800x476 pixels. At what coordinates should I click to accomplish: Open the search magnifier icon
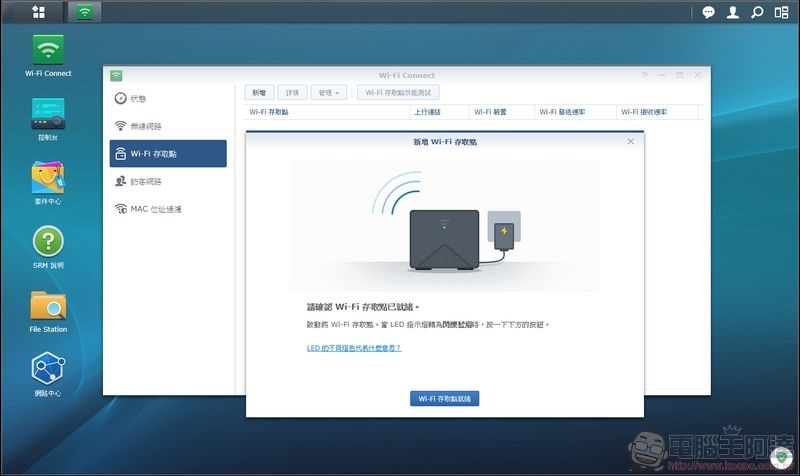click(757, 12)
